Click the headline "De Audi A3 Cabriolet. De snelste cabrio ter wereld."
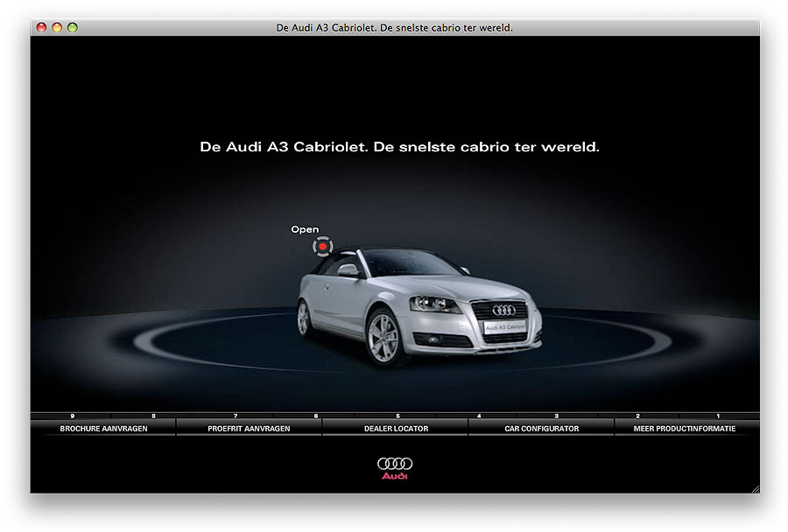The image size is (788, 532). (399, 147)
